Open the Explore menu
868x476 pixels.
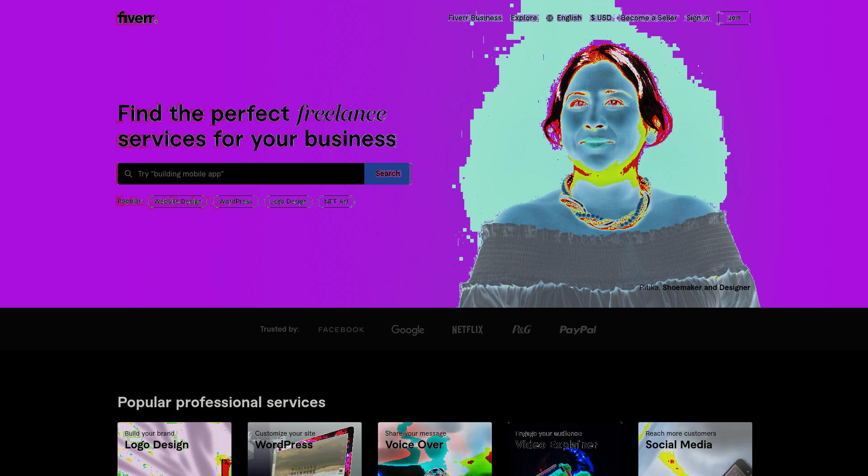[x=524, y=18]
